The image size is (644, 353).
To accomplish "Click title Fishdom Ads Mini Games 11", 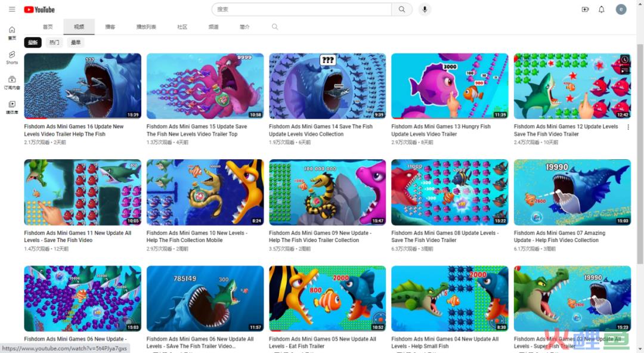I will click(x=78, y=236).
